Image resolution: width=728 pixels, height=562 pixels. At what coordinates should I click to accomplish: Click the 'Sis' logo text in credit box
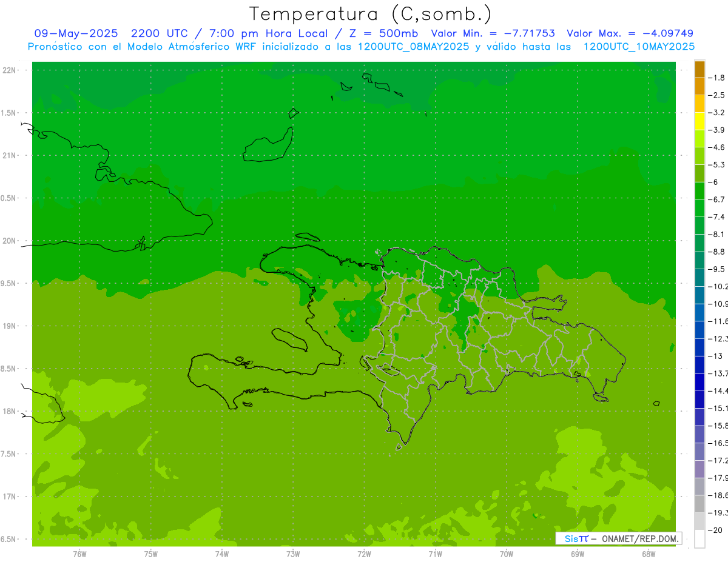[571, 538]
